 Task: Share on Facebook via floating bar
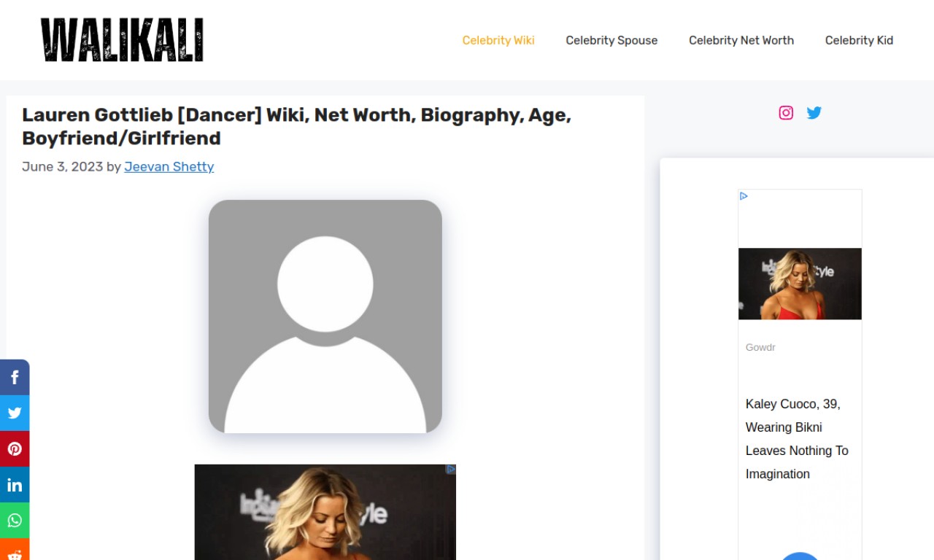tap(15, 377)
